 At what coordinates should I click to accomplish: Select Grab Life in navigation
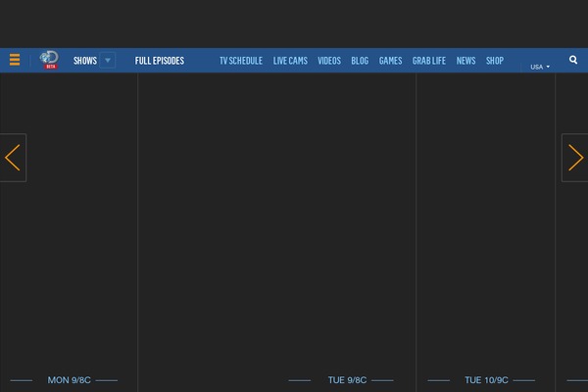[429, 61]
